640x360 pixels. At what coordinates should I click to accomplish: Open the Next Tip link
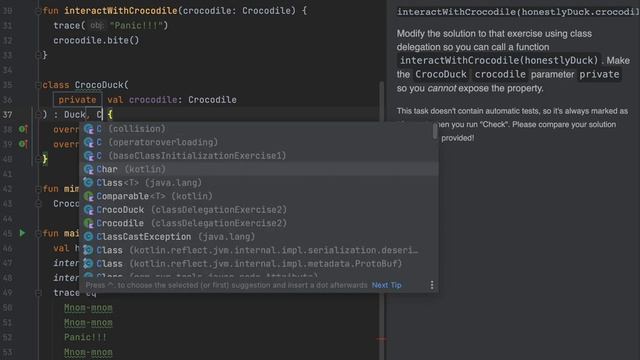pyautogui.click(x=387, y=285)
